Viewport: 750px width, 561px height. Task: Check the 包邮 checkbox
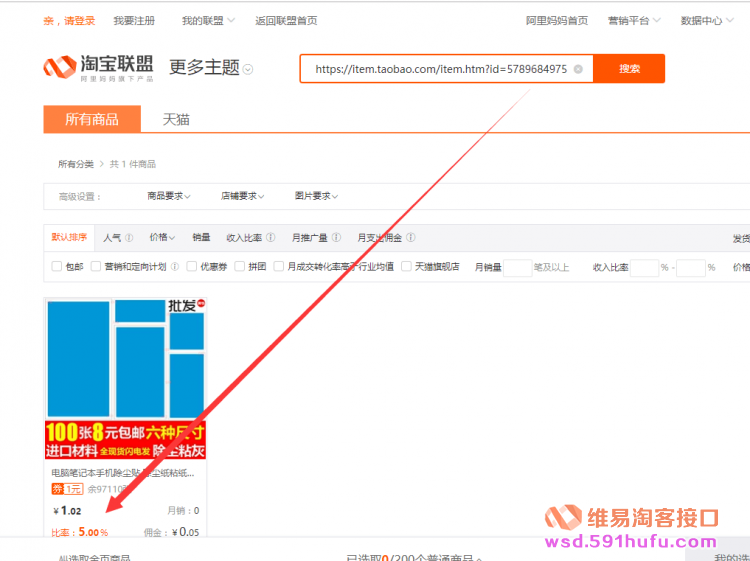57,267
